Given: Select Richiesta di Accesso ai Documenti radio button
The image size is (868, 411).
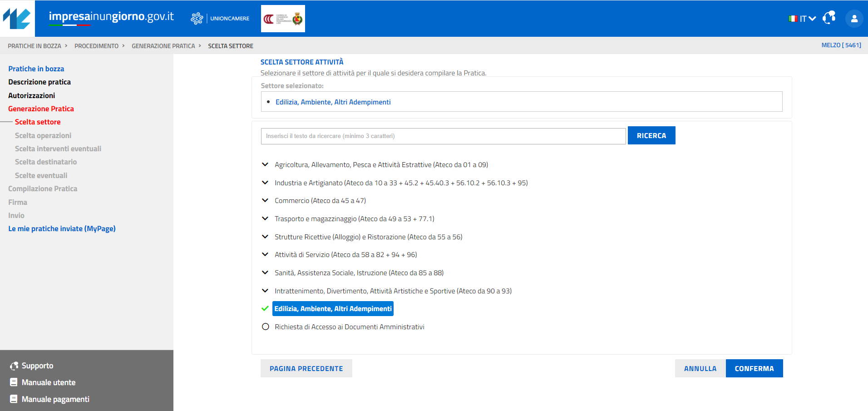Looking at the screenshot, I should [x=266, y=327].
